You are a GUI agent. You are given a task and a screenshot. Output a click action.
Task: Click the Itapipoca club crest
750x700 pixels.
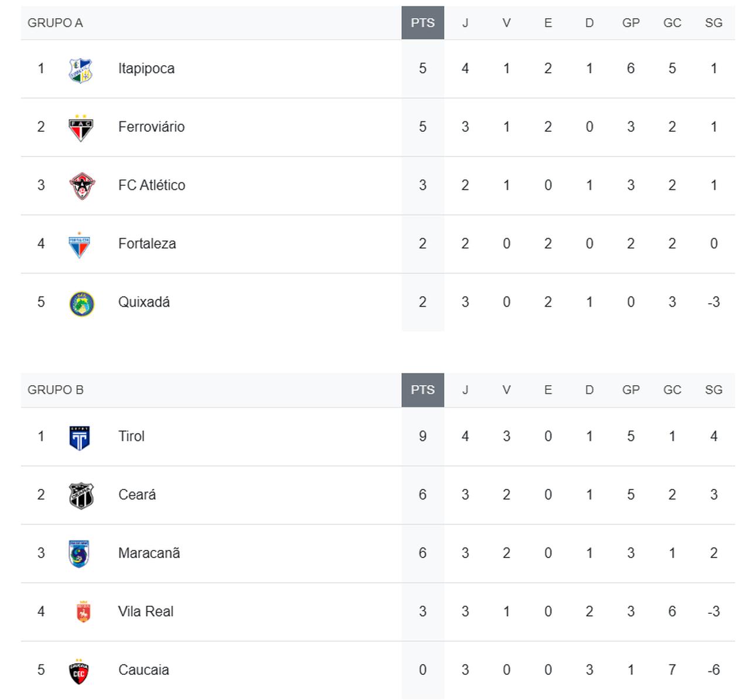click(x=81, y=70)
